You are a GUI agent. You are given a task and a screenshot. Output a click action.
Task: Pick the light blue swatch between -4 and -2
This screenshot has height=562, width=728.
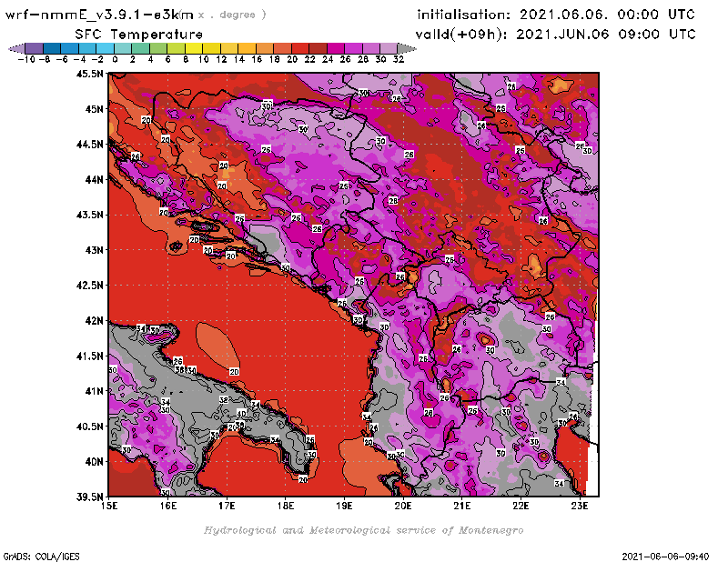pyautogui.click(x=87, y=48)
